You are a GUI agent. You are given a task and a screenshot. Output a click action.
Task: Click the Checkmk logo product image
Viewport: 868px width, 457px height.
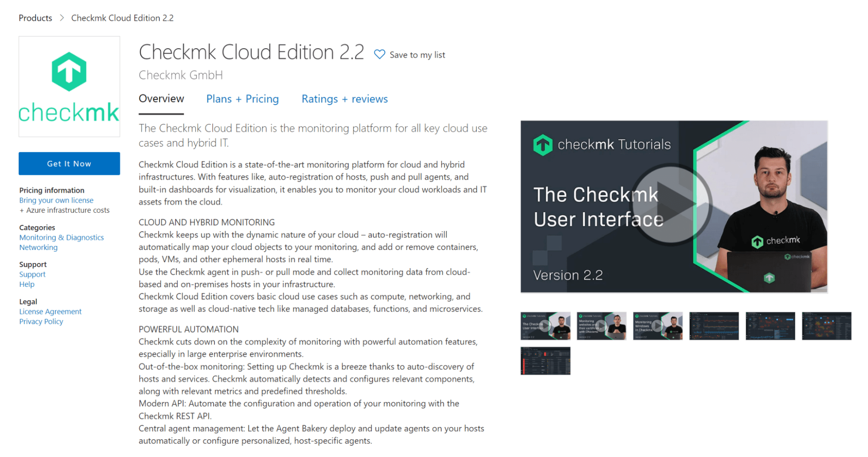(69, 87)
